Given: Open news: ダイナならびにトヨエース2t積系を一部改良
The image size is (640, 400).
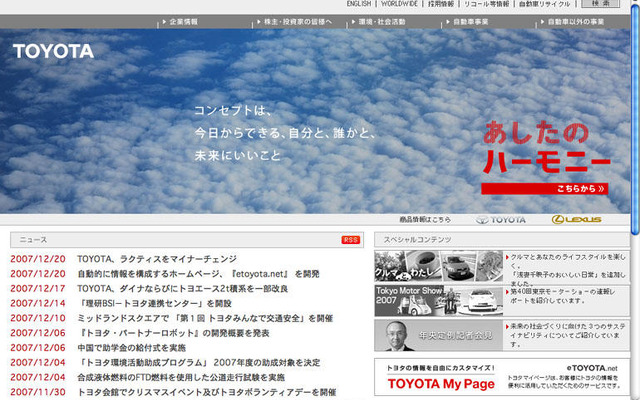Looking at the screenshot, I should (x=182, y=289).
